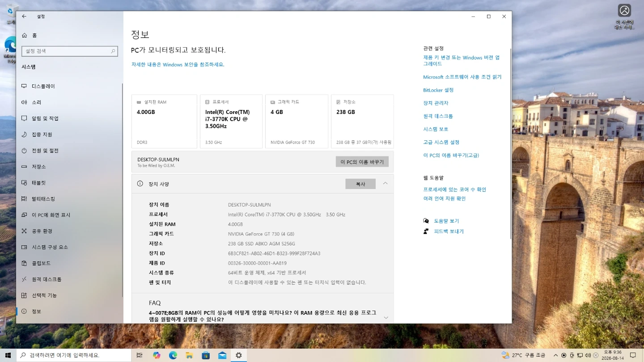Select the 제품 ID value 00326-30000-00001-AA819
This screenshot has height=362, width=644.
(x=257, y=263)
